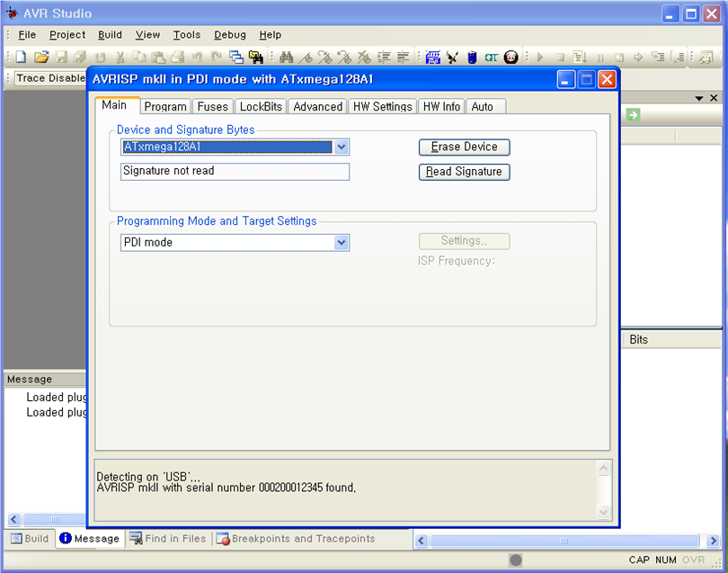
Task: Click the Toggle Bookmark flag icon
Action: (x=306, y=58)
